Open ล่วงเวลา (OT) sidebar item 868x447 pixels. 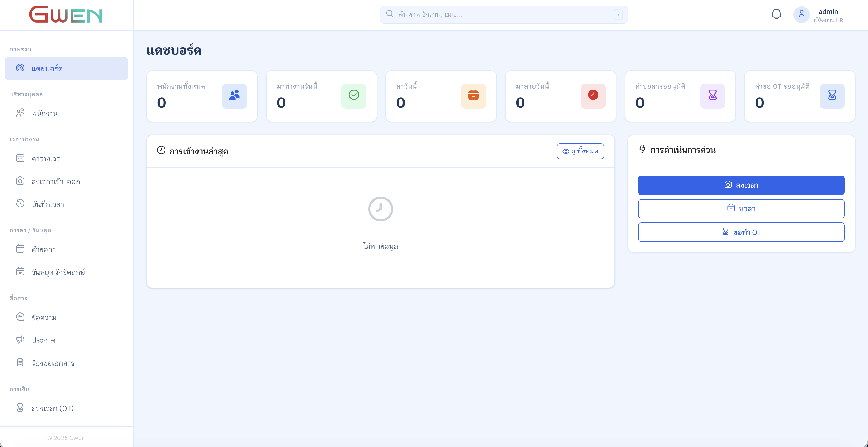pos(52,408)
